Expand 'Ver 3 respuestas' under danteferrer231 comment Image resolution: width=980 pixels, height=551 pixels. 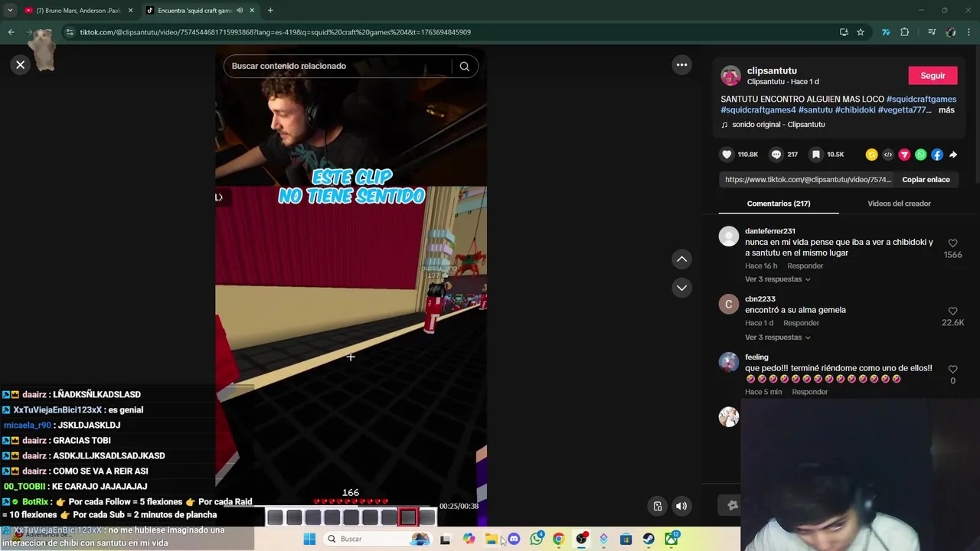click(x=778, y=279)
